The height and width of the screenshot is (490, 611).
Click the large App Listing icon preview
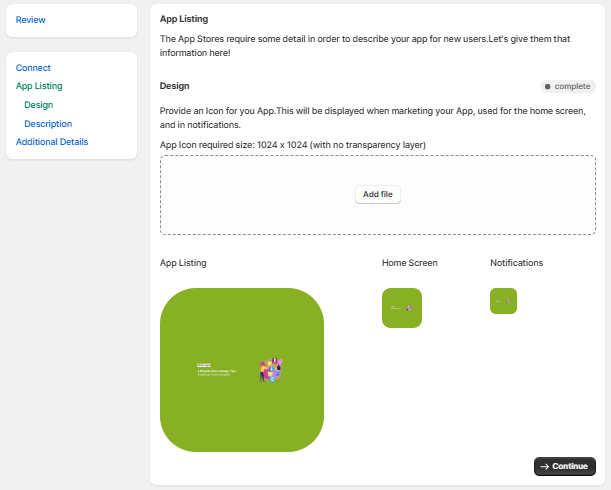click(242, 370)
